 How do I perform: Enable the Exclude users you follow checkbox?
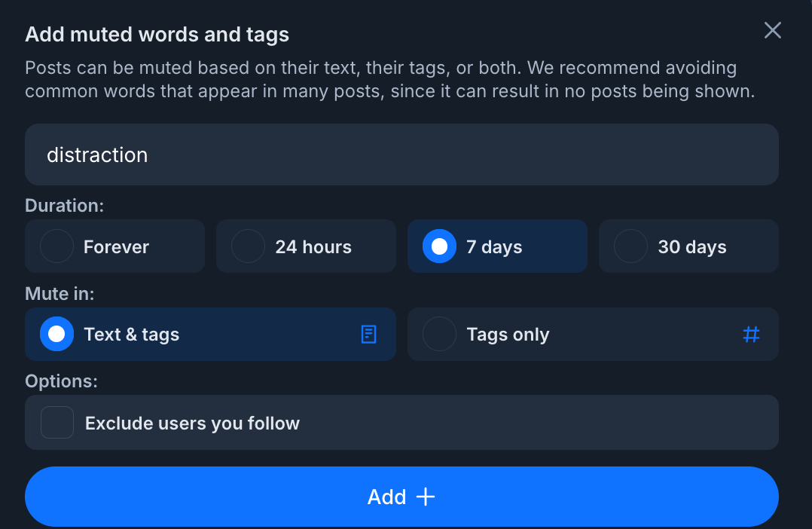[x=57, y=423]
